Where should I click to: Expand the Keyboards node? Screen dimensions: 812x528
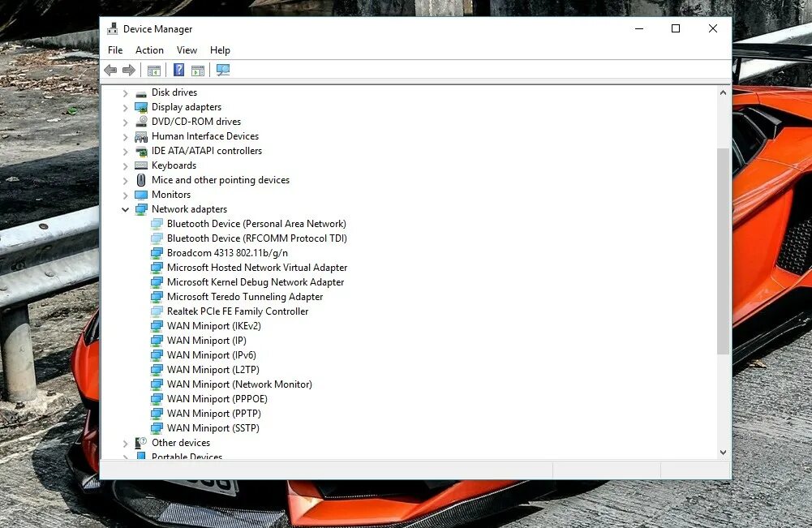(125, 166)
